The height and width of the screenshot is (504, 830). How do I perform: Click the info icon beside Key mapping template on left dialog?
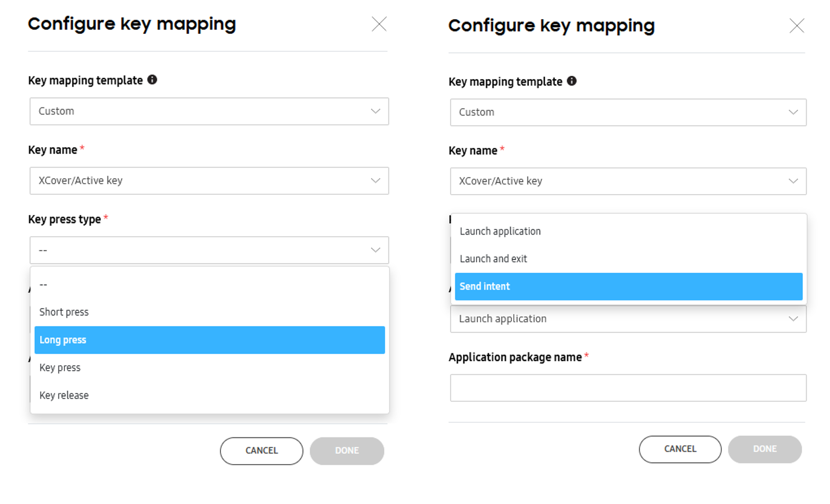[x=153, y=80]
